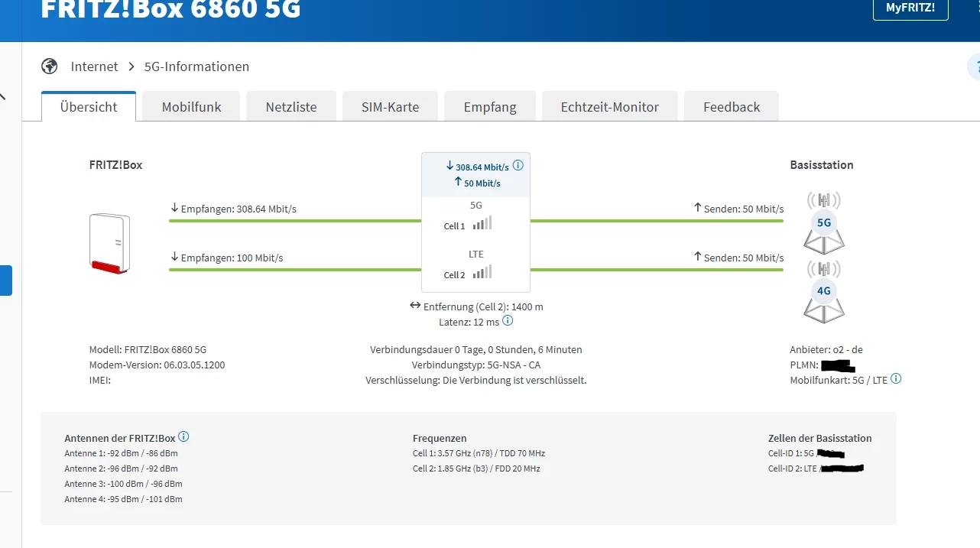The width and height of the screenshot is (980, 548).
Task: Click the MyFRITZ! button
Action: pyautogui.click(x=910, y=8)
